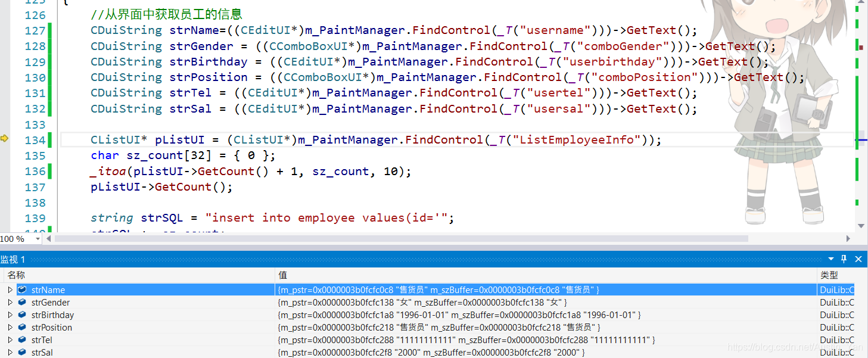Click the DuiLib type cell for strName
The width and height of the screenshot is (868, 358).
point(836,290)
